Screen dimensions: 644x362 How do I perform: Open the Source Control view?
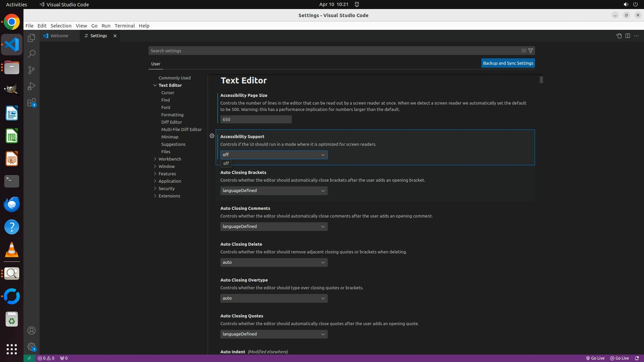pyautogui.click(x=32, y=70)
